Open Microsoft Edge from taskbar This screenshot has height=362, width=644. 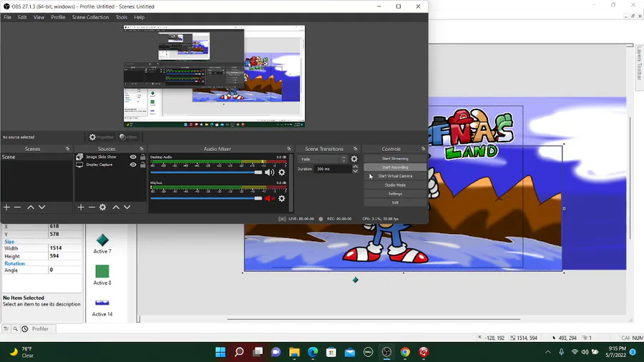click(313, 352)
